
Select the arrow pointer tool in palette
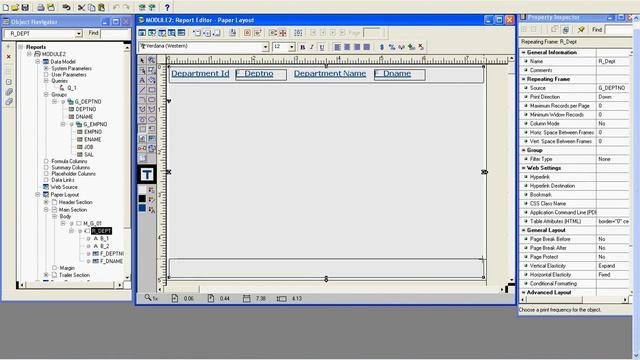coord(142,60)
